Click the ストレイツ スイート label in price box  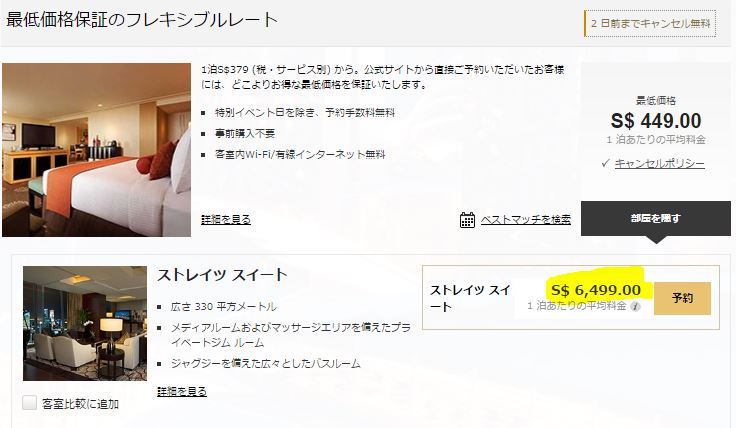click(x=470, y=298)
